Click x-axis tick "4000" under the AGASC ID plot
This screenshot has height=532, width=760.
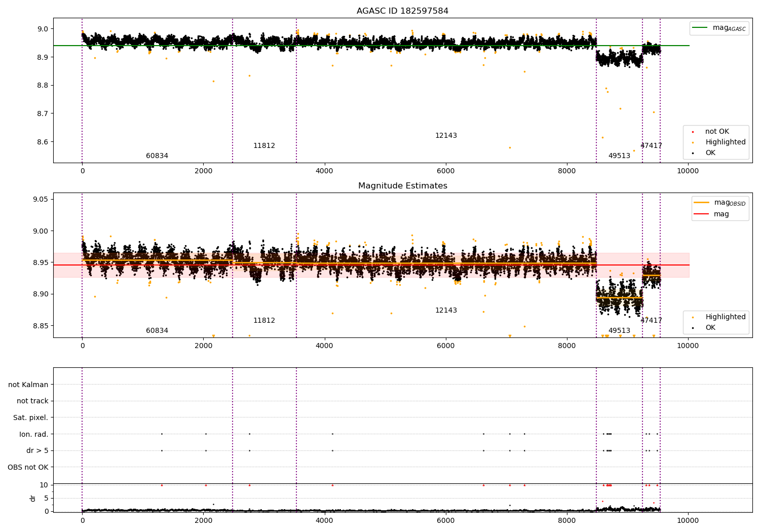(x=324, y=171)
